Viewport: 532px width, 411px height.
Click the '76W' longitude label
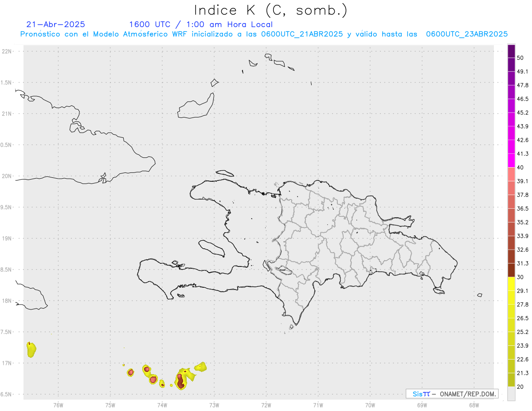coord(58,405)
